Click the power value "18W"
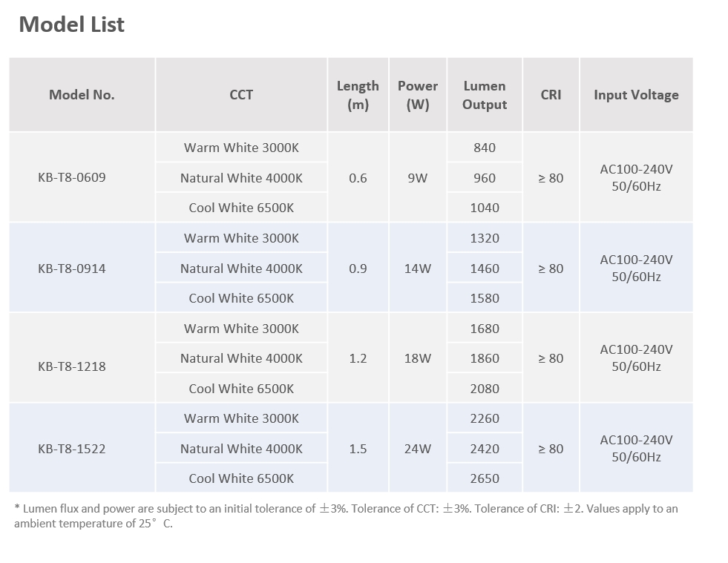 click(418, 358)
